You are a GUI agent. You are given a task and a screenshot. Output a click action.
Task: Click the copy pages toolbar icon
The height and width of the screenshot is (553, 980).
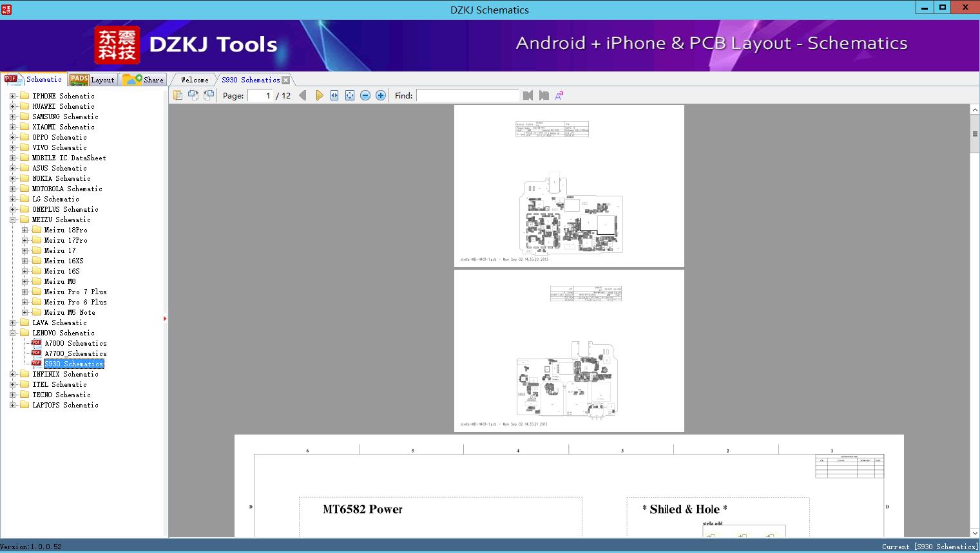tap(178, 95)
